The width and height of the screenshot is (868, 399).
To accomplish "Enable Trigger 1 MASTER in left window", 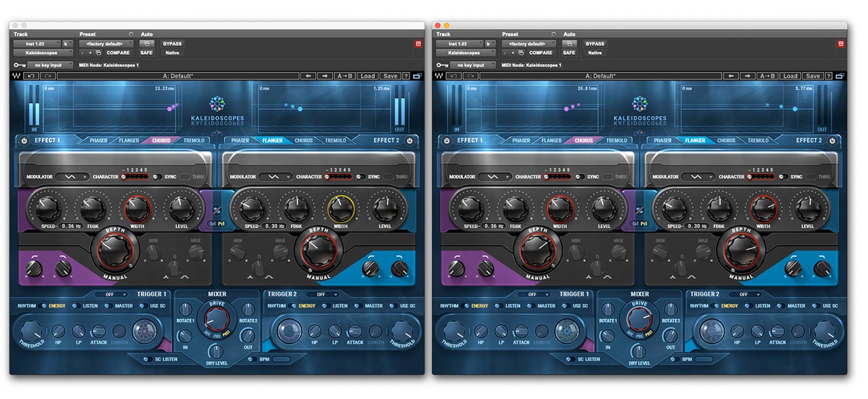I will point(109,306).
